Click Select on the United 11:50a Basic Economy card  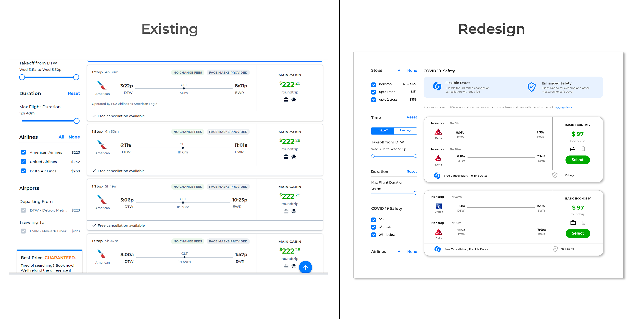pyautogui.click(x=578, y=233)
